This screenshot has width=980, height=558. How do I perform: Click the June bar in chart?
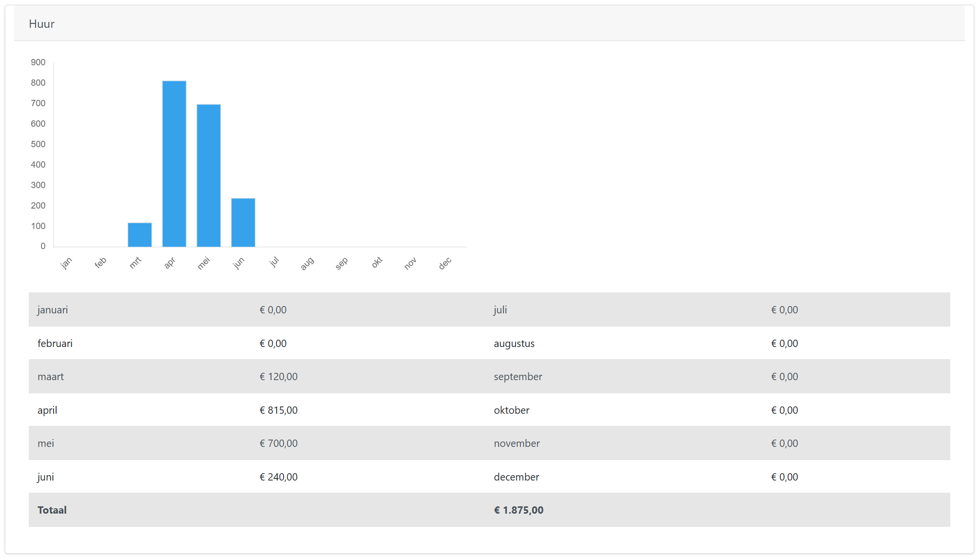point(243,222)
